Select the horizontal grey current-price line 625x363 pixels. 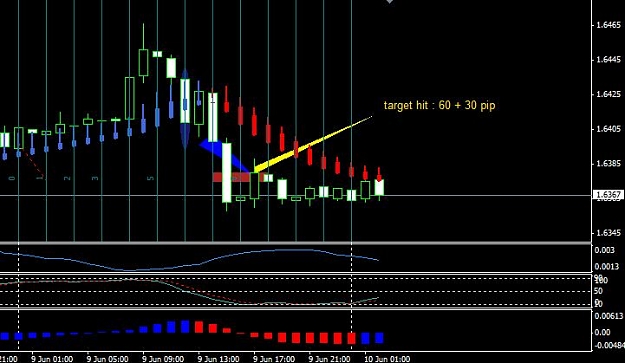click(296, 195)
